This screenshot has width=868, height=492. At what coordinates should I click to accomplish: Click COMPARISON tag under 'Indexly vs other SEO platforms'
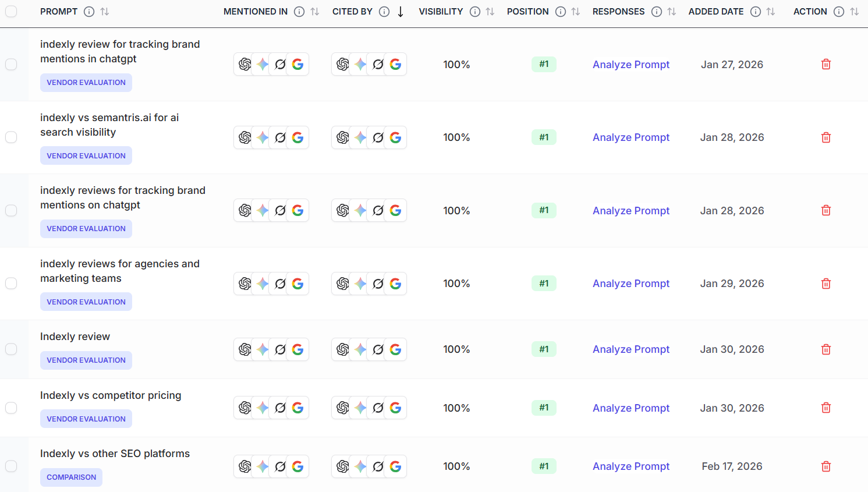[x=71, y=477]
